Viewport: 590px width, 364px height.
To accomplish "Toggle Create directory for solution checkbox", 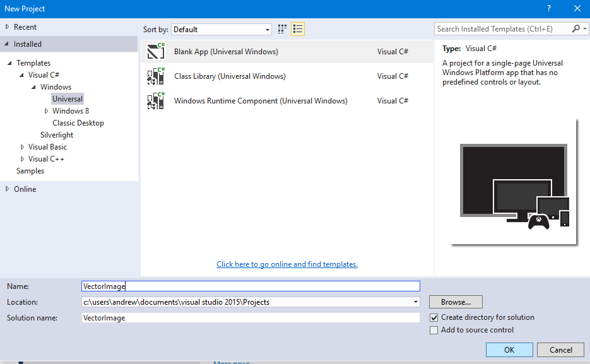I will tap(434, 317).
